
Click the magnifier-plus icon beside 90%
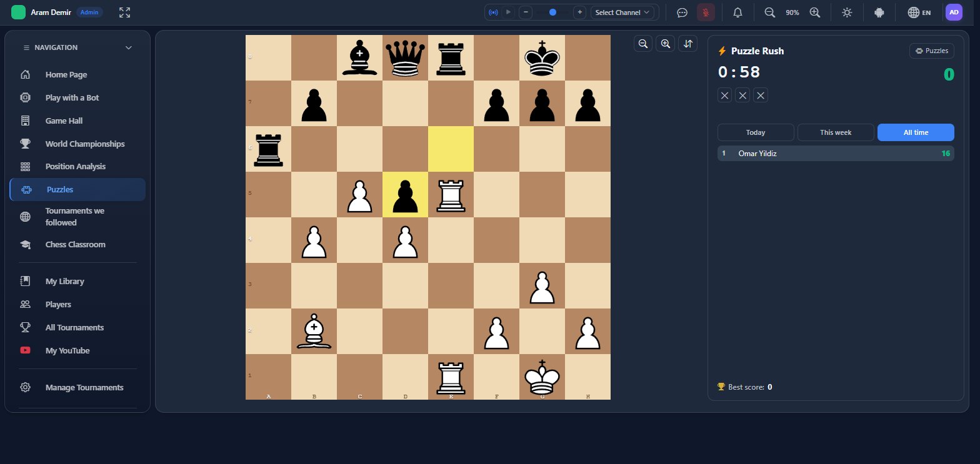click(815, 12)
